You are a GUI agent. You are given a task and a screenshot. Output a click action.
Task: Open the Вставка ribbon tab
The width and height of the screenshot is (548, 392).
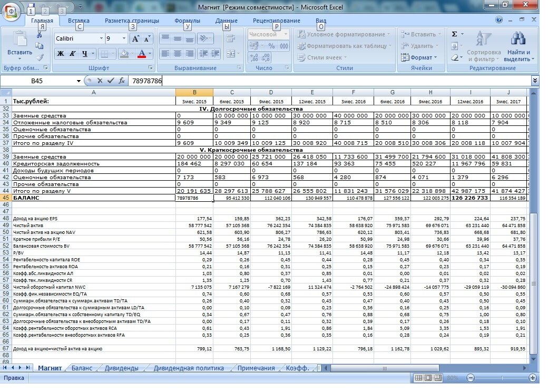(79, 21)
